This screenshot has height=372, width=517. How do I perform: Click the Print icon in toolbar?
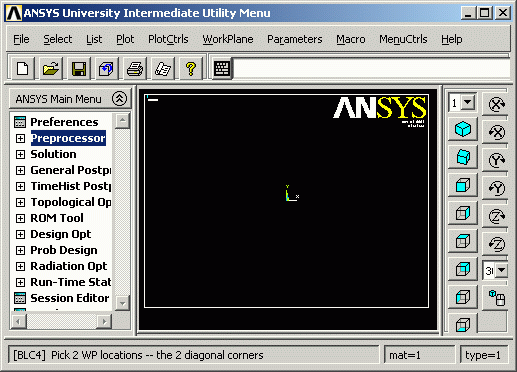pyautogui.click(x=135, y=69)
